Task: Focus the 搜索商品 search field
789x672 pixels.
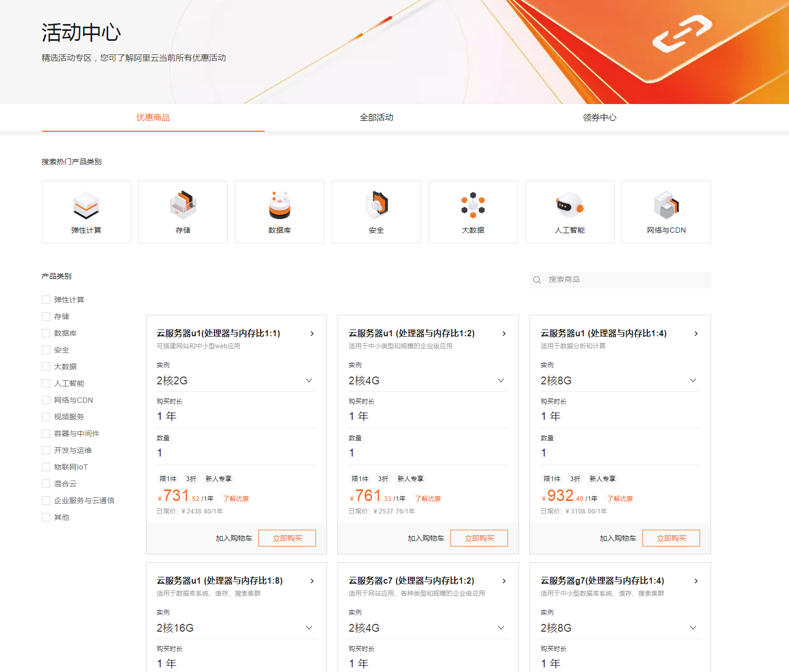Action: pyautogui.click(x=621, y=280)
